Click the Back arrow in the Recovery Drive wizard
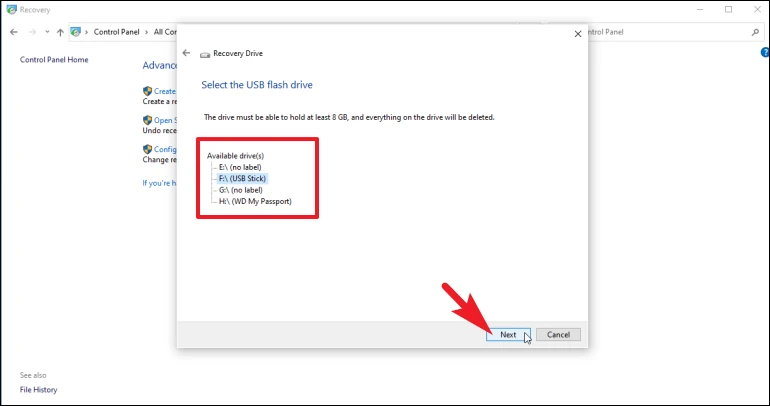Screen dimensions: 770x406 pyautogui.click(x=186, y=53)
